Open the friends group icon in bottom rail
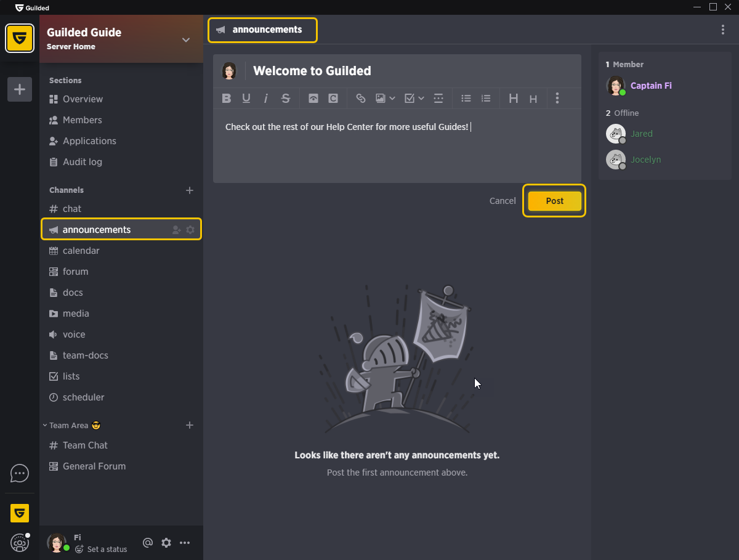 pyautogui.click(x=20, y=543)
